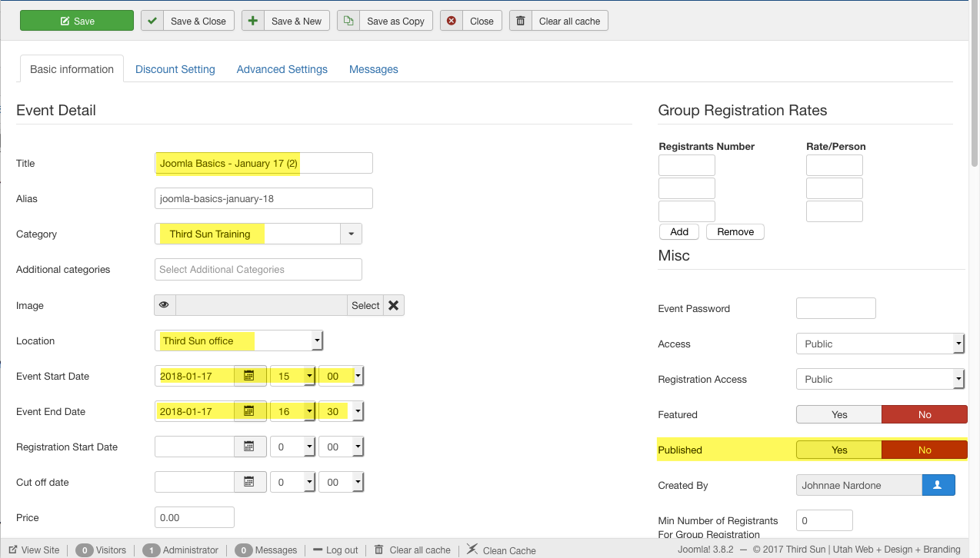Switch to the Discount Setting tab
Image resolution: width=980 pixels, height=558 pixels.
[x=175, y=69]
